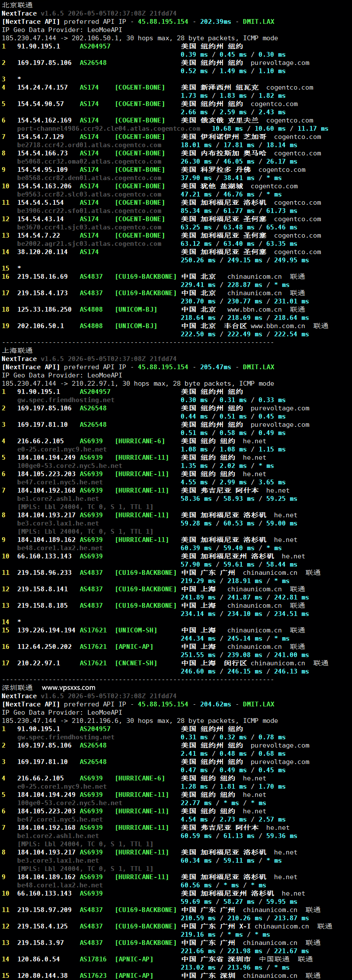Click the 204.62ms API latency
The image size is (352, 980).
216,704
